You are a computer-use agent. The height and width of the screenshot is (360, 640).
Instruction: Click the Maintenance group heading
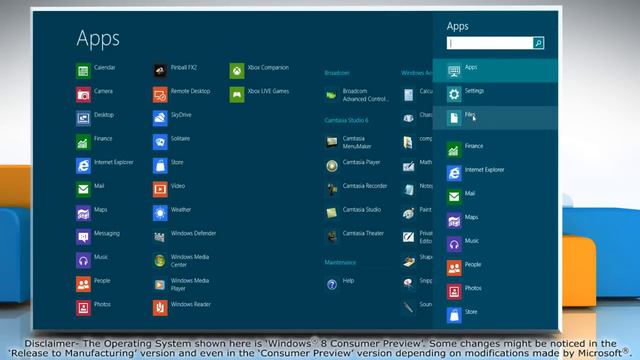click(x=340, y=262)
